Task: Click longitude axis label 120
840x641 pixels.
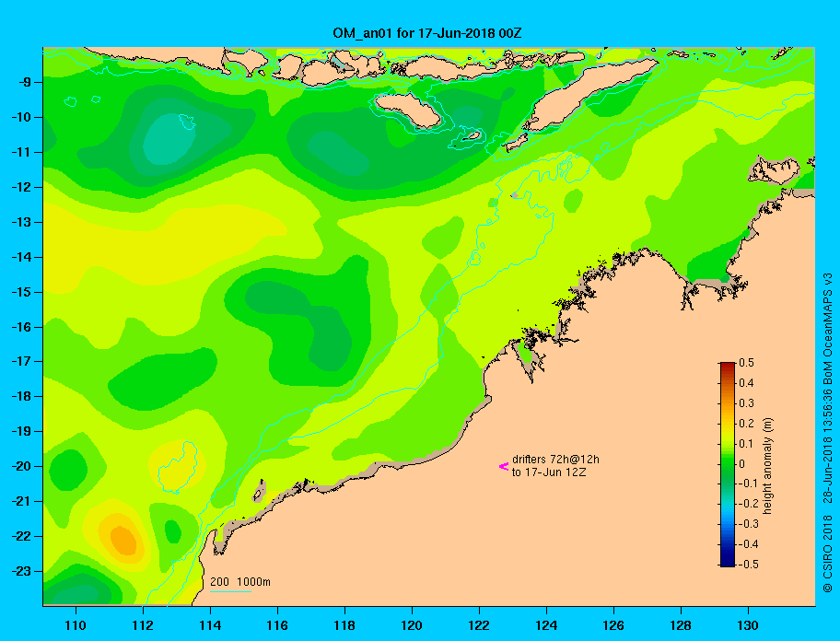Action: pos(412,625)
